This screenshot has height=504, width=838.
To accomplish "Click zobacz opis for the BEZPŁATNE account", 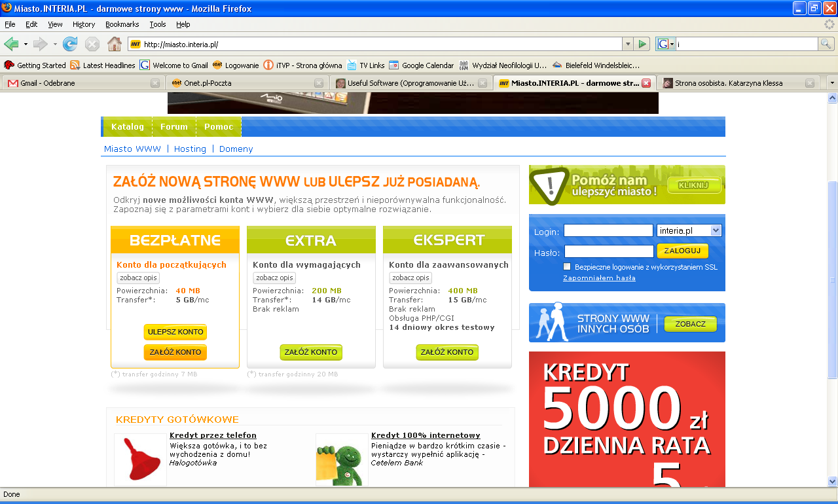I will (138, 278).
